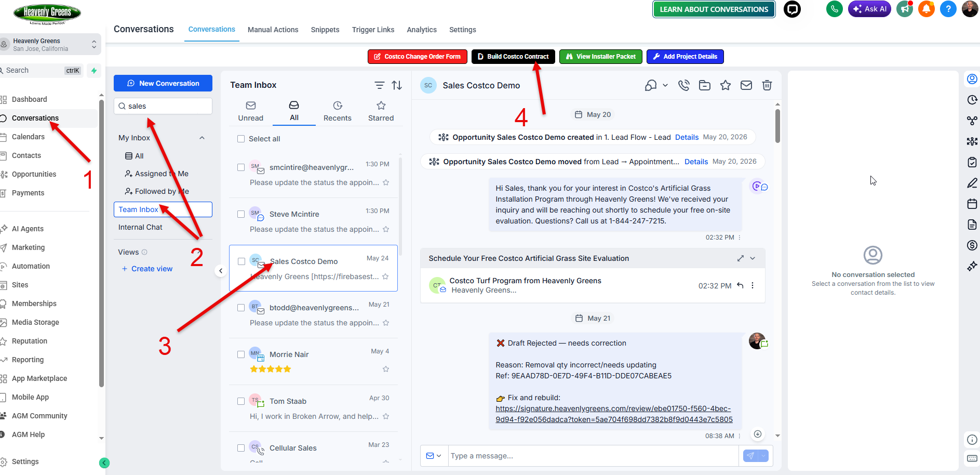Open the appointments calendar icon in right rail
Viewport: 980px width, 475px height.
[972, 204]
